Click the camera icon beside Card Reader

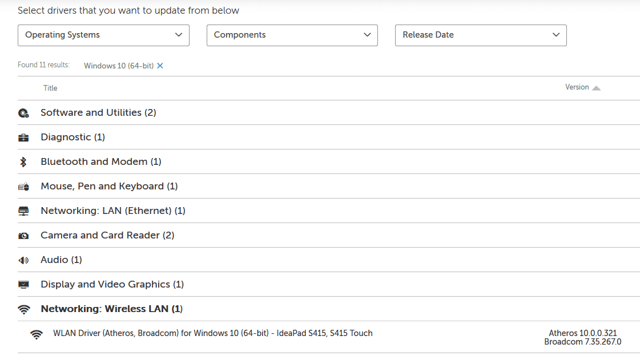point(23,236)
